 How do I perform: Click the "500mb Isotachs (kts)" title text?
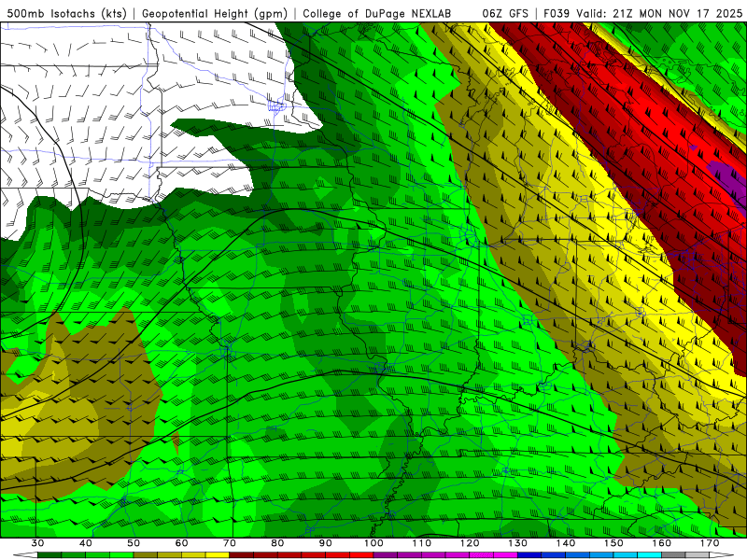click(x=66, y=13)
